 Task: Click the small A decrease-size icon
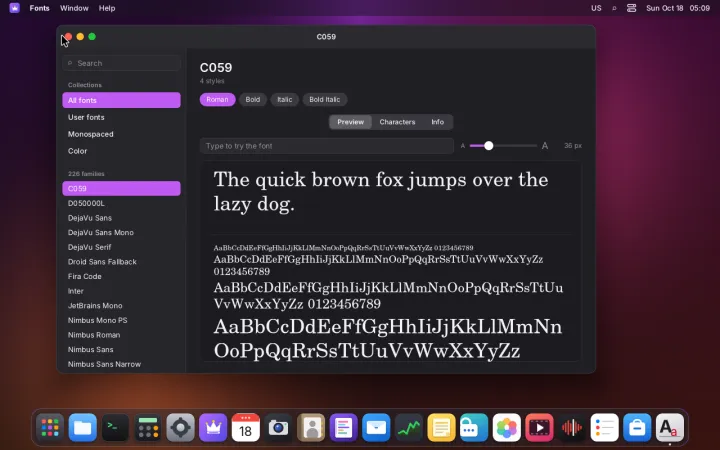point(462,146)
